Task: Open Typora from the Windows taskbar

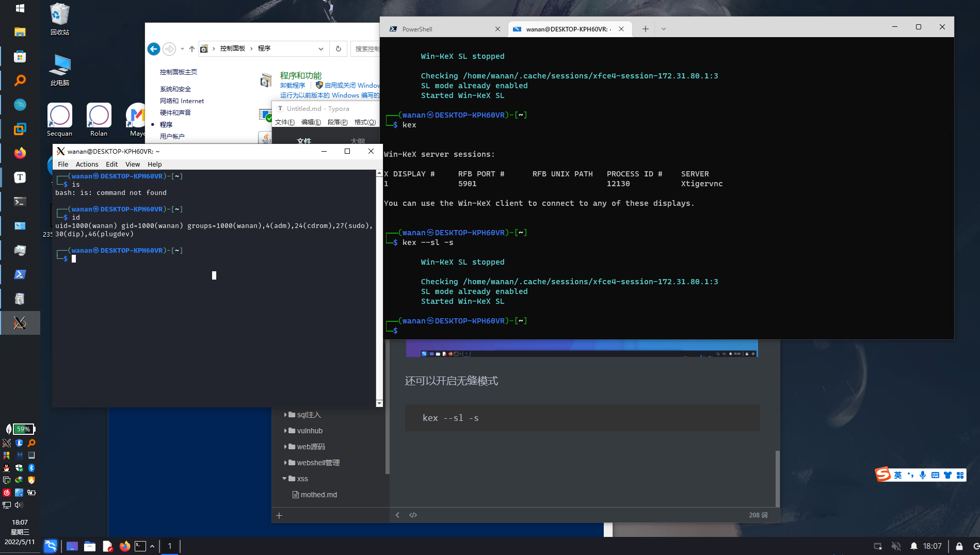Action: pos(20,177)
